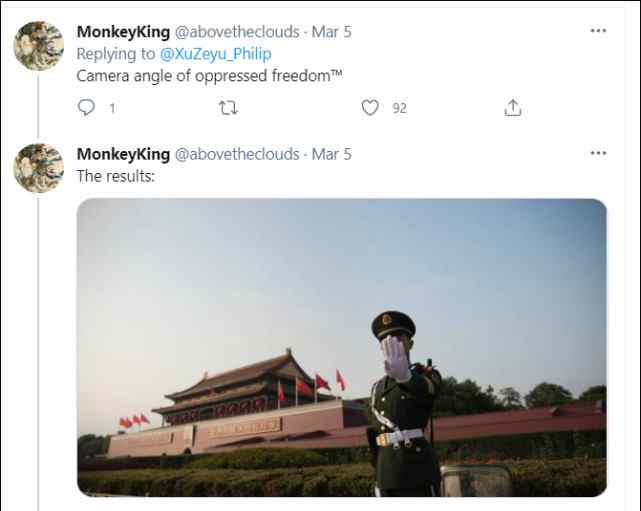Click @abovetheclouds handle on first tweet
Screen dimensions: 641x511
click(x=237, y=32)
